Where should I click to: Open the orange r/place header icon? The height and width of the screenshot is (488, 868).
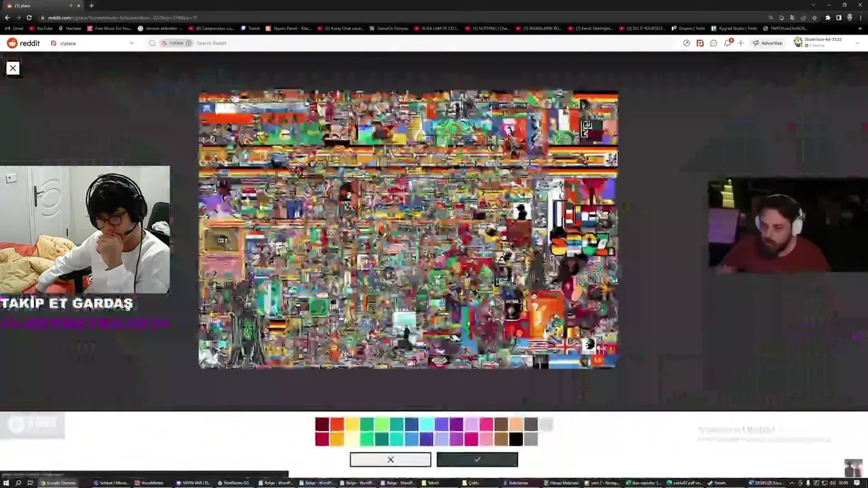(x=700, y=43)
